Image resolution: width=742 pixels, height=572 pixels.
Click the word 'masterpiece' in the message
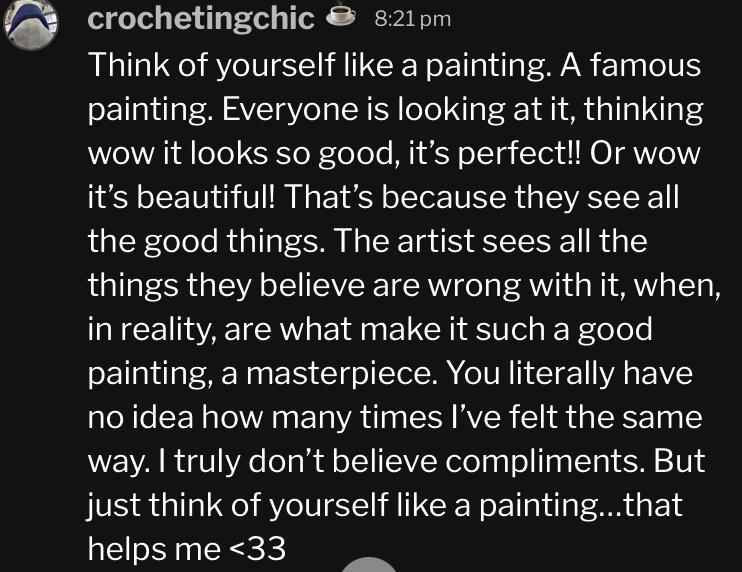(339, 373)
